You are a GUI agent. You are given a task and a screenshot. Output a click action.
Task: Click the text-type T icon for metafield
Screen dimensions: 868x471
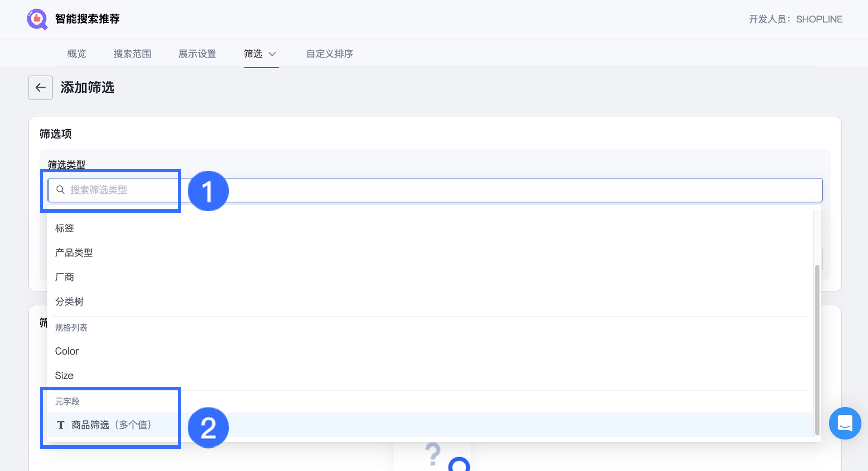pyautogui.click(x=61, y=425)
